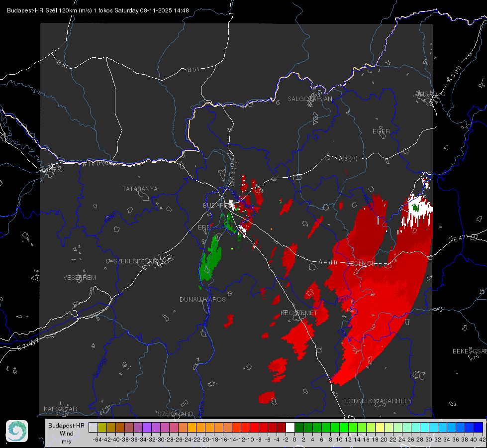Click the TATABÁNYA city label
The width and height of the screenshot is (487, 448).
140,189
